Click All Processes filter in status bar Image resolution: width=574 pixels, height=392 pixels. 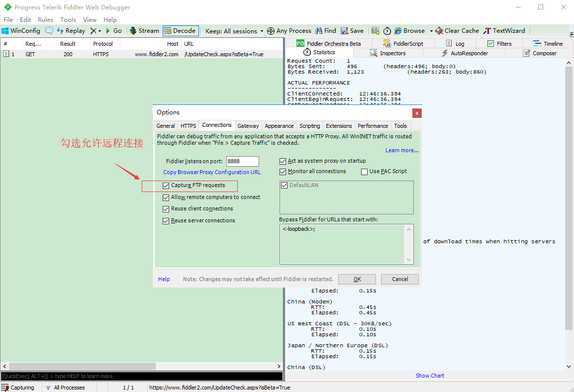click(65, 387)
